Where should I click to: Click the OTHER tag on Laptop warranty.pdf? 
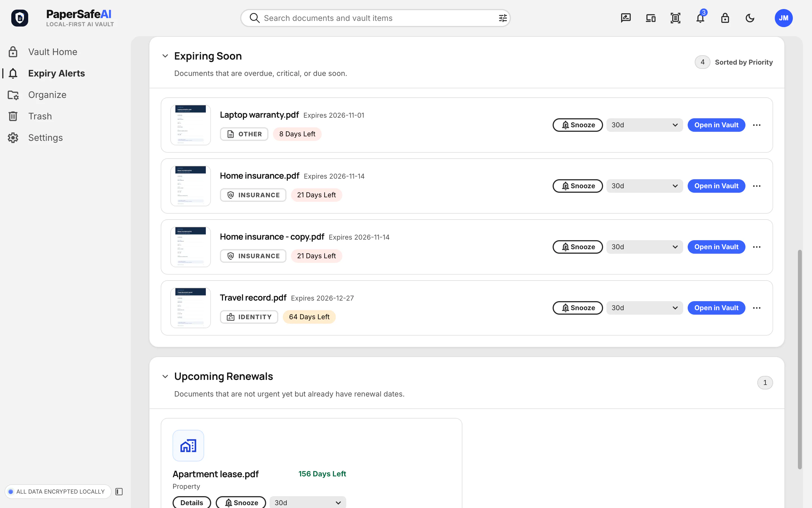[x=244, y=134]
